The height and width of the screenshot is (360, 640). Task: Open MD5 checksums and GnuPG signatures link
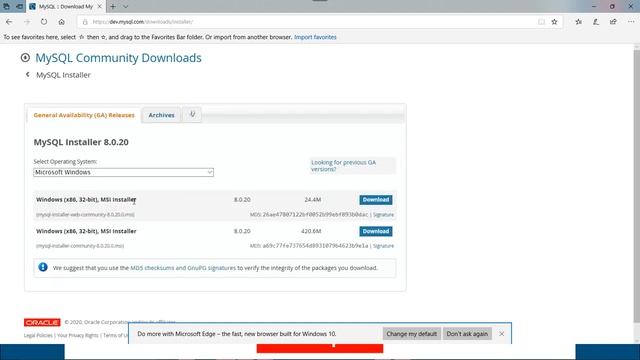point(183,268)
